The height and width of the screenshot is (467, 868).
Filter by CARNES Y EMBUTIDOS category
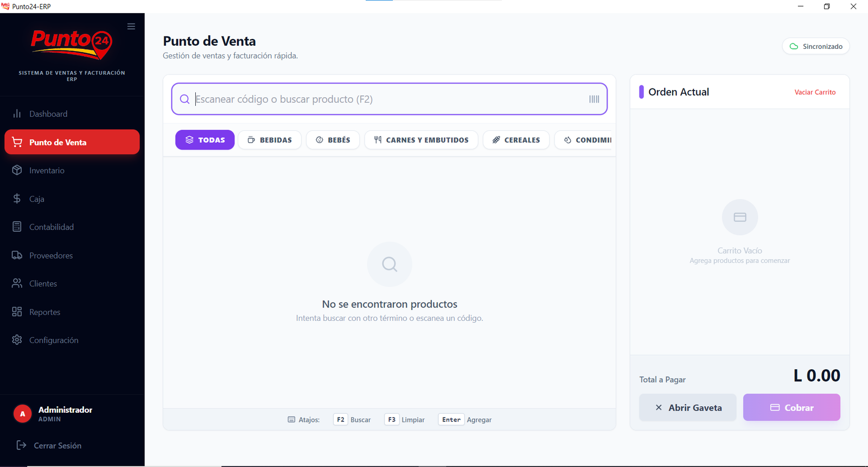[x=421, y=140]
